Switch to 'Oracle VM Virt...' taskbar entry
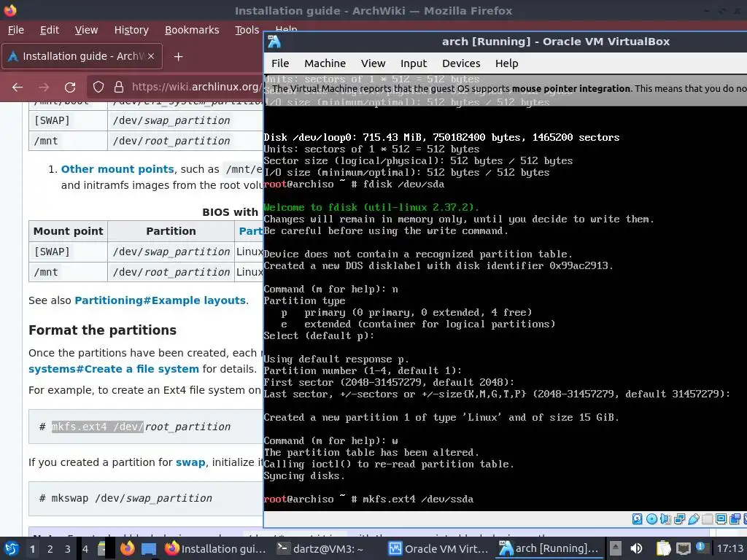The height and width of the screenshot is (560, 747). click(x=438, y=548)
